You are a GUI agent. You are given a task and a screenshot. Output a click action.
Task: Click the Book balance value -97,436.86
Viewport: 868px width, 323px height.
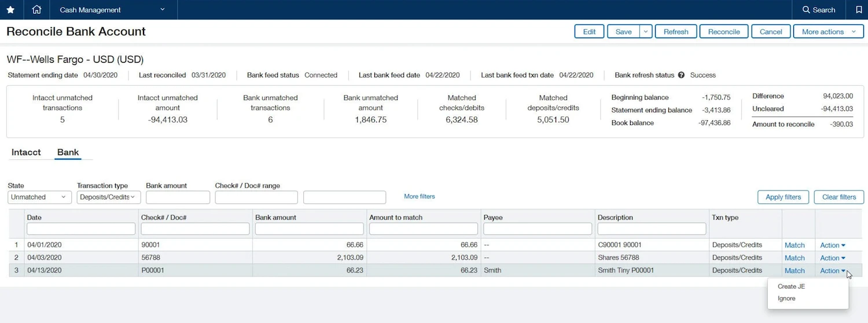click(x=714, y=123)
